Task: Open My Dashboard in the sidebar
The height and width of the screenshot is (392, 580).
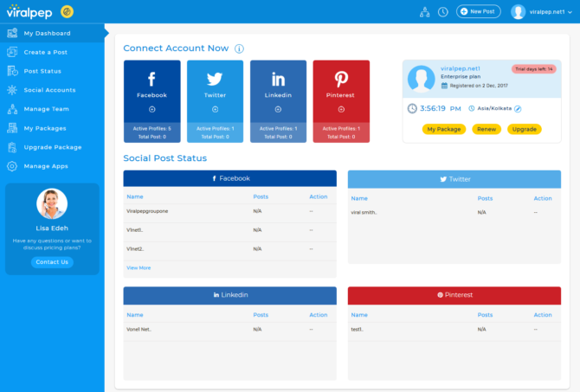Action: pos(52,33)
